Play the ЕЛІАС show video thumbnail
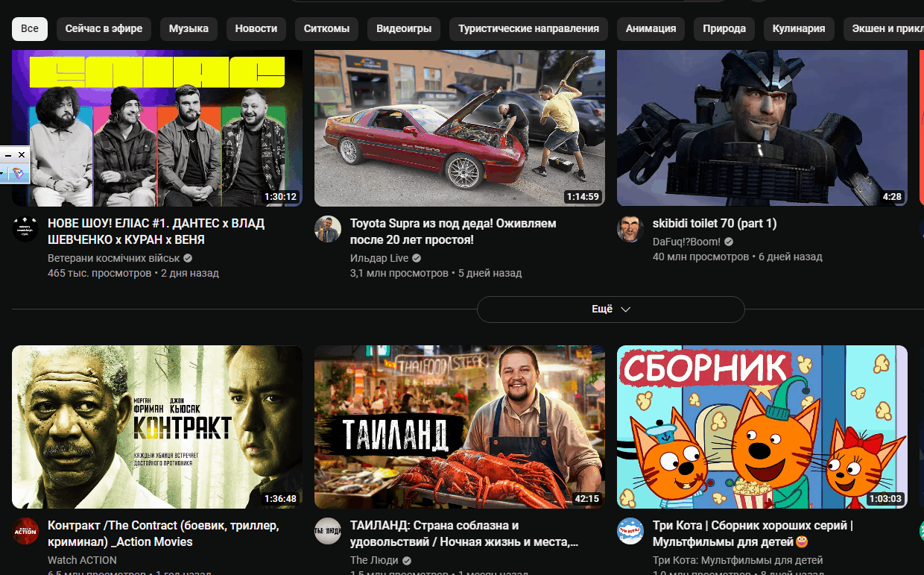The height and width of the screenshot is (575, 924). (x=157, y=128)
